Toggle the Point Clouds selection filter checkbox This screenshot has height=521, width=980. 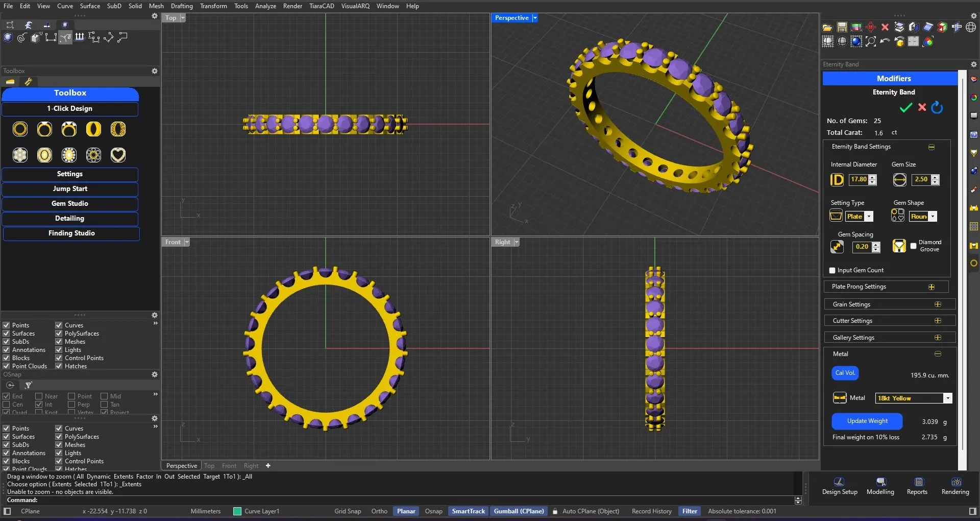[7, 366]
